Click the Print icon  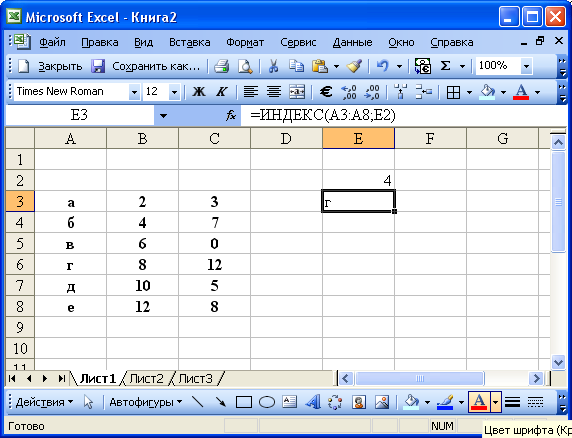221,66
